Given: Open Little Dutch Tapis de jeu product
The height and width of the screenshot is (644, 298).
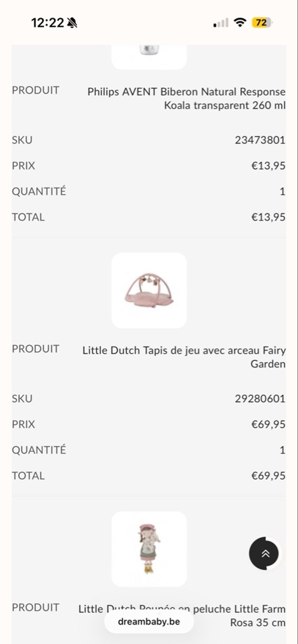Looking at the screenshot, I should coord(184,357).
